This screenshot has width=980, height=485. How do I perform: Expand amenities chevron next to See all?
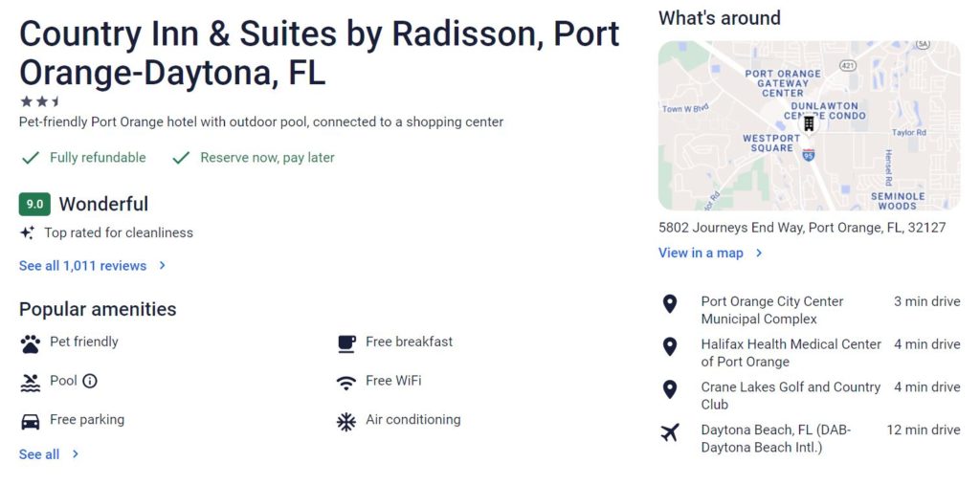click(x=75, y=454)
